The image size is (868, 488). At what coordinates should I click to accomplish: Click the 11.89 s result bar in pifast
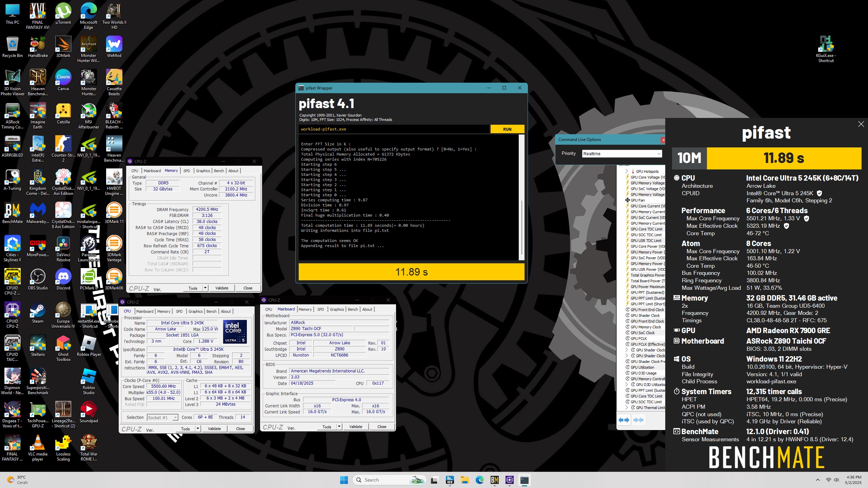[411, 272]
